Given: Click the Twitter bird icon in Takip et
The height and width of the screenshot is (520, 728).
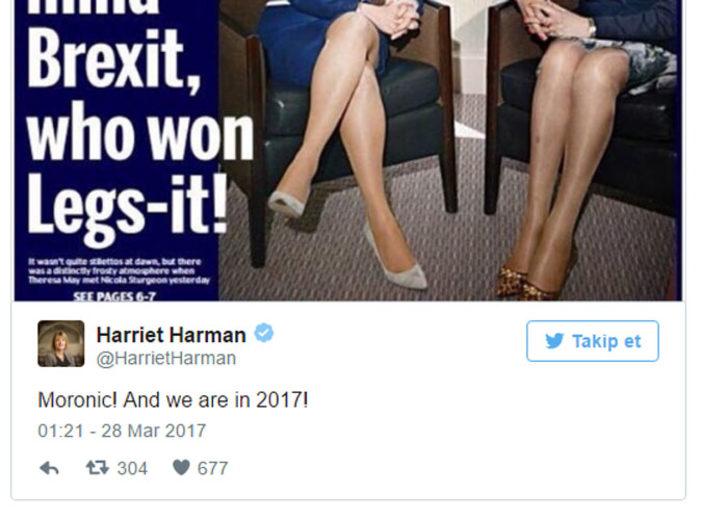Looking at the screenshot, I should [x=554, y=341].
